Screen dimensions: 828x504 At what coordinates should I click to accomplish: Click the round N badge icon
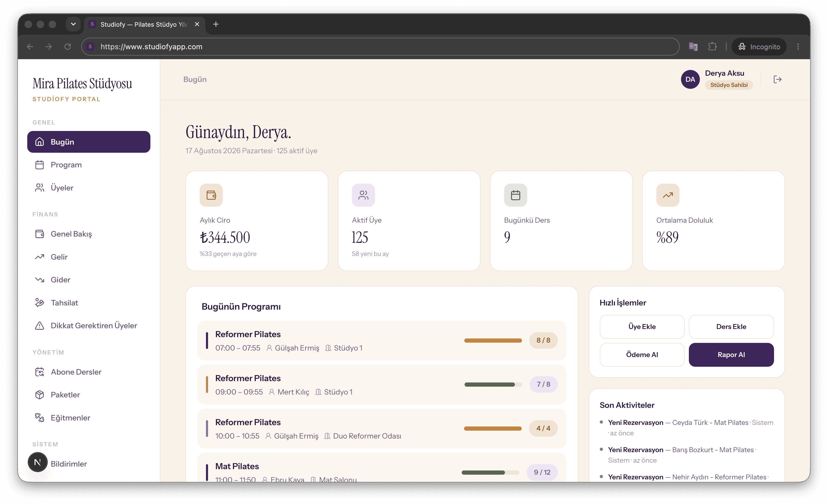click(38, 462)
